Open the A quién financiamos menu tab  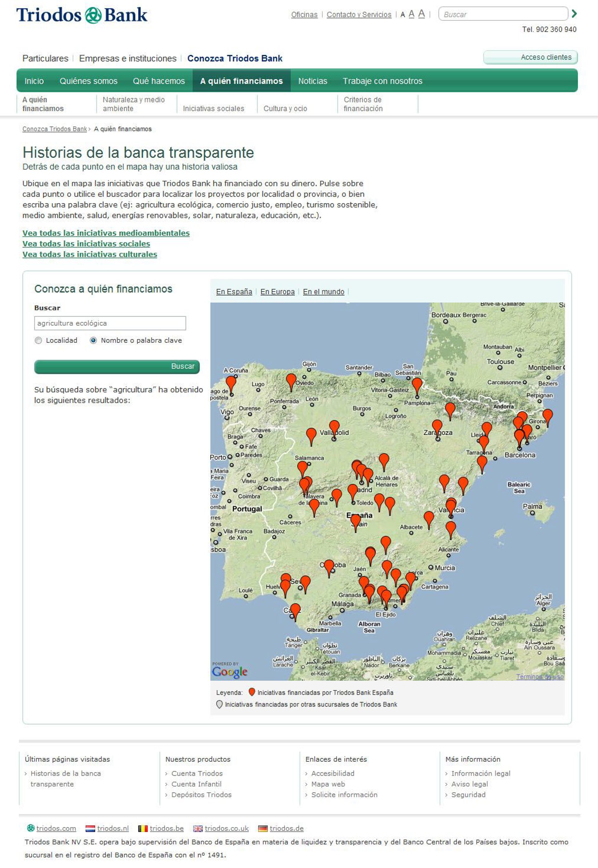pyautogui.click(x=241, y=81)
